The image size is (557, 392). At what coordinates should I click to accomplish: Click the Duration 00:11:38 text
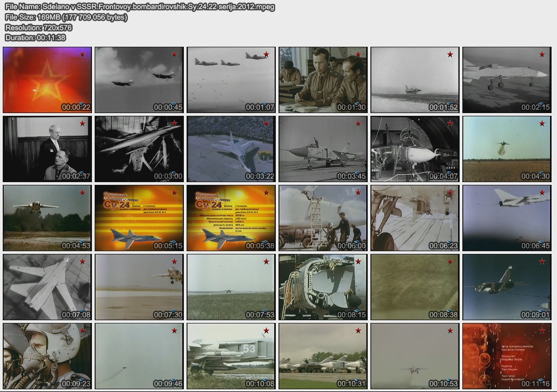(35, 38)
